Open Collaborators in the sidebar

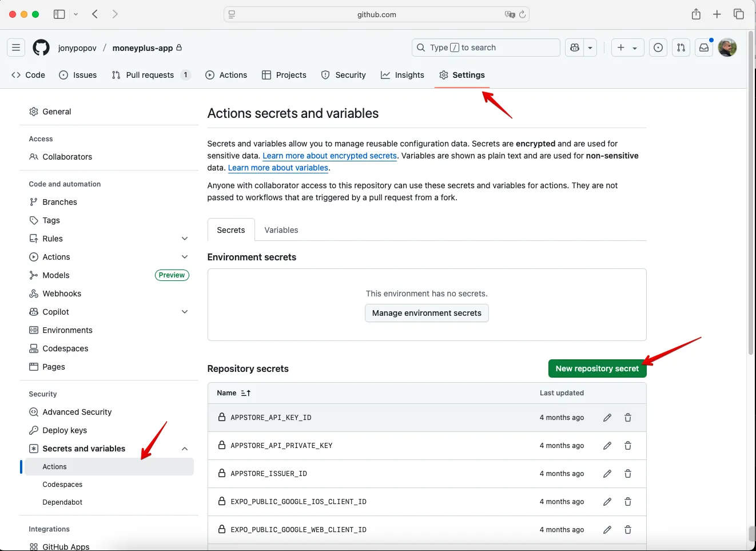point(109,157)
